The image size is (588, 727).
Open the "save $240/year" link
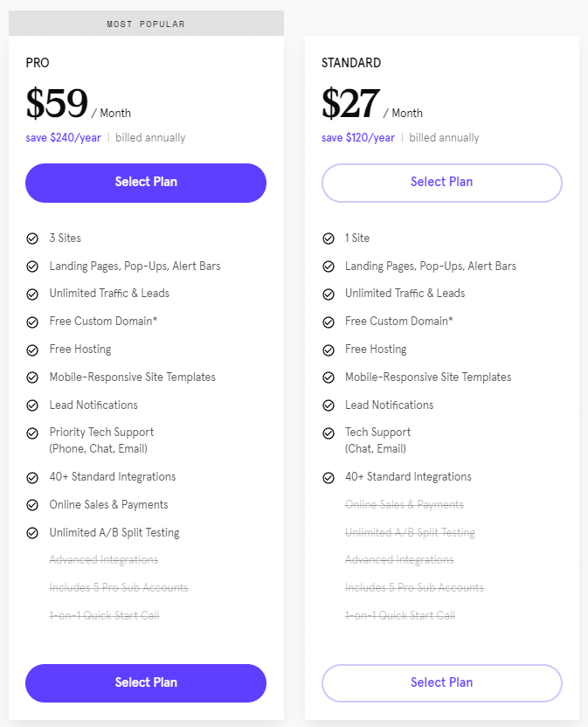pos(62,137)
